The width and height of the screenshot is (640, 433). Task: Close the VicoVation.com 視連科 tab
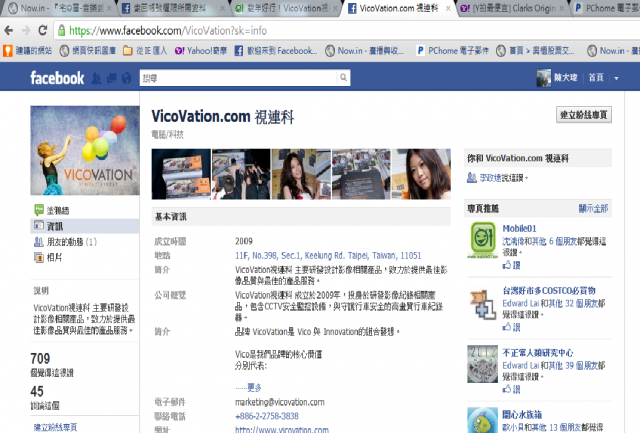(x=448, y=8)
